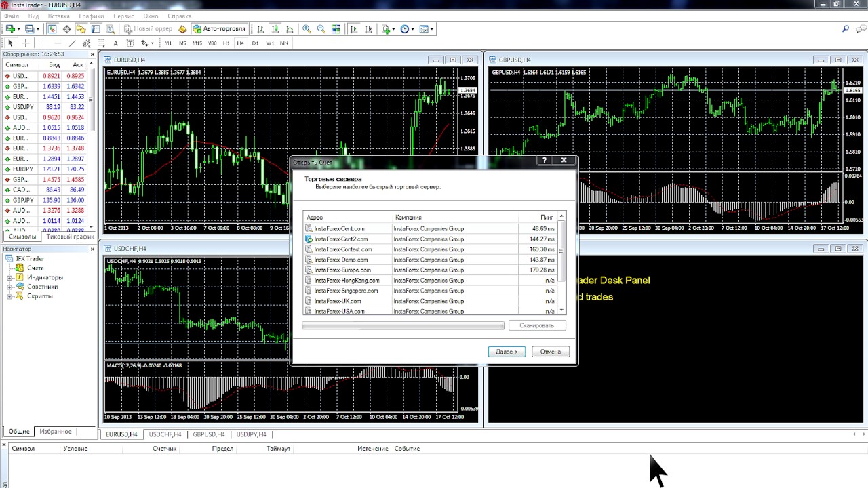The image size is (868, 488).
Task: Toggle the Авто-торговля button
Action: (x=220, y=29)
